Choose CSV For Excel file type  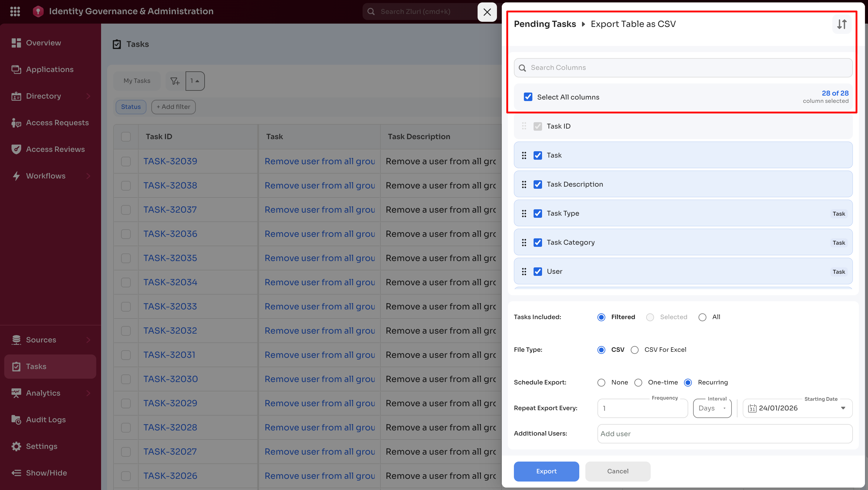(635, 350)
